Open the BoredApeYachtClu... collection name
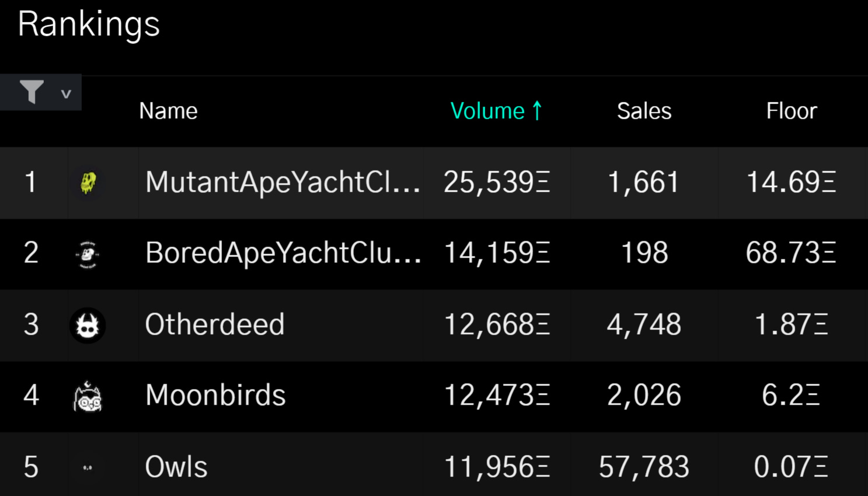Viewport: 868px width, 496px height. click(283, 253)
